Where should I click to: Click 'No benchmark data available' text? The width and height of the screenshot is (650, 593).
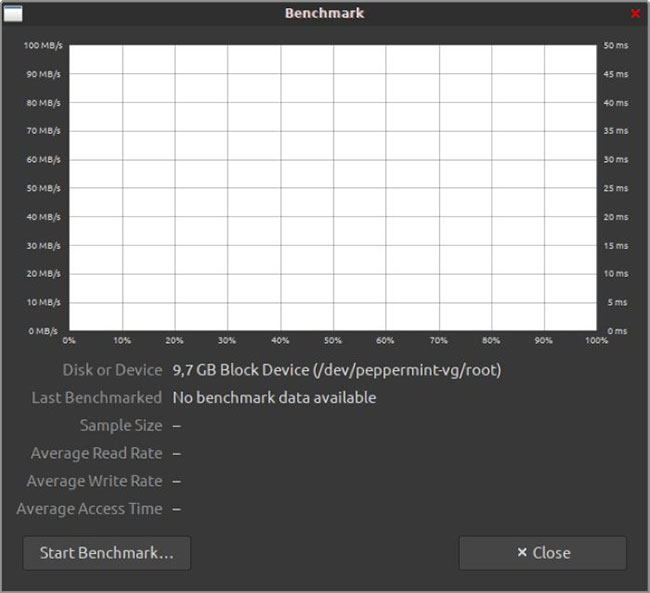tap(274, 398)
